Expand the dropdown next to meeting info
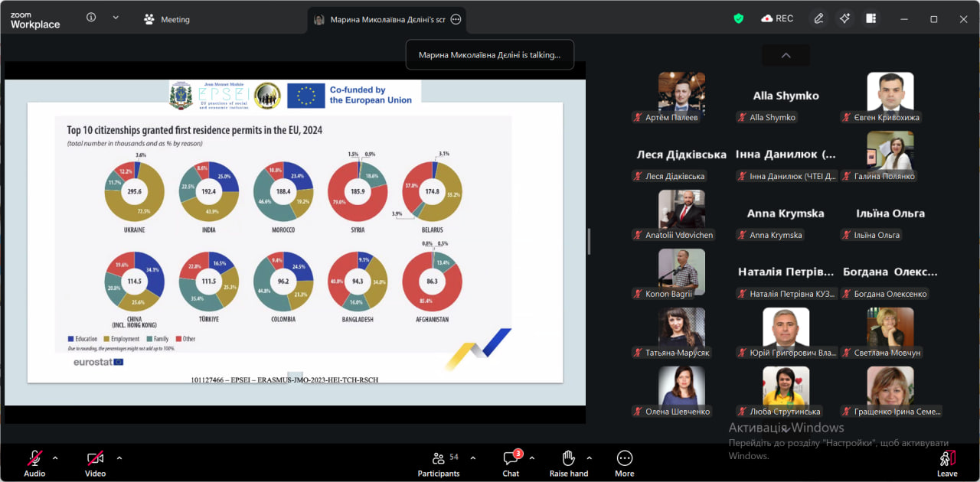Viewport: 980px width, 482px height. (x=116, y=18)
